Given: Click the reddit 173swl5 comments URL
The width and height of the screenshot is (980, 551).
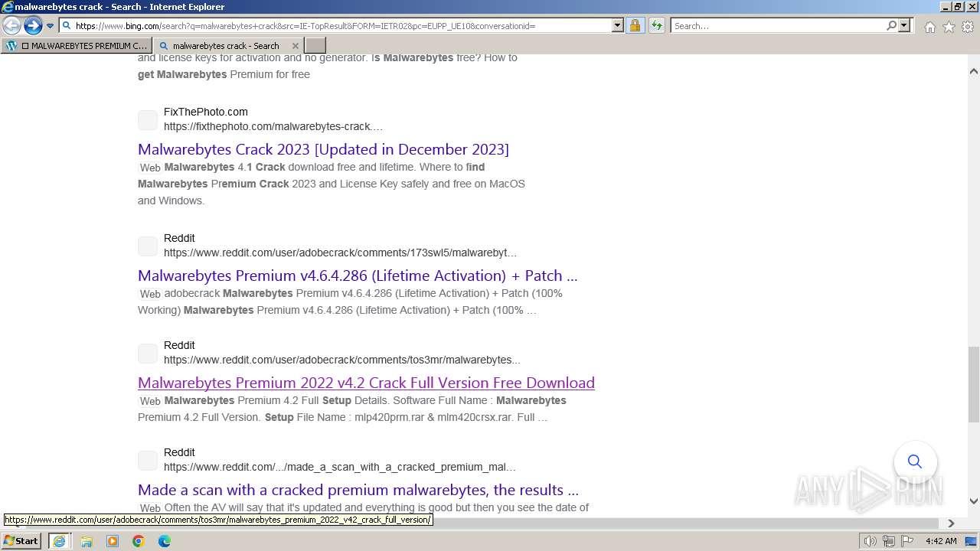Looking at the screenshot, I should coord(340,253).
